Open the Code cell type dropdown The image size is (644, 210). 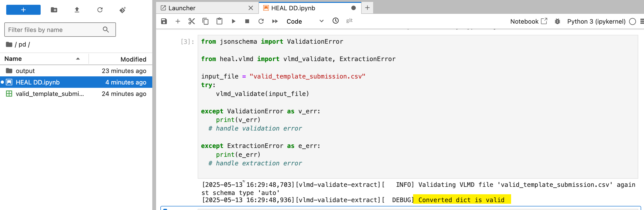pos(305,21)
